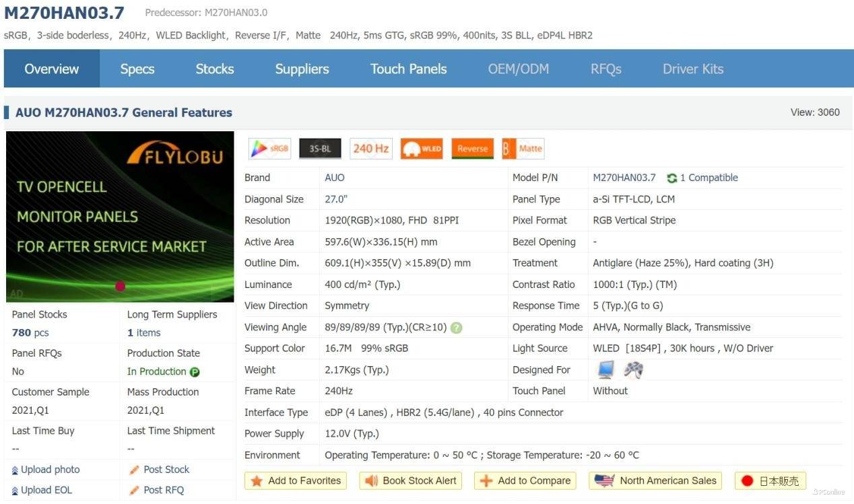Click the Post Stock pencil icon
This screenshot has width=854, height=504.
click(134, 470)
